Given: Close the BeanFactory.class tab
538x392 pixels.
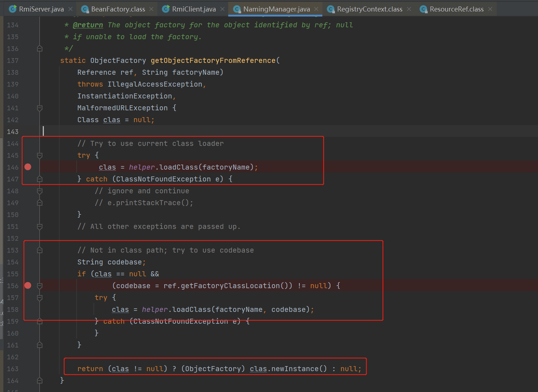Looking at the screenshot, I should [151, 9].
